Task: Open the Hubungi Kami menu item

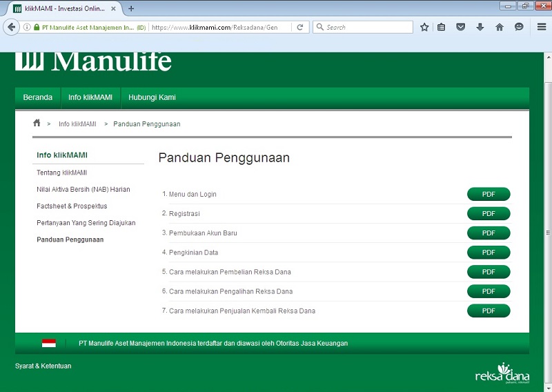Action: pos(152,97)
